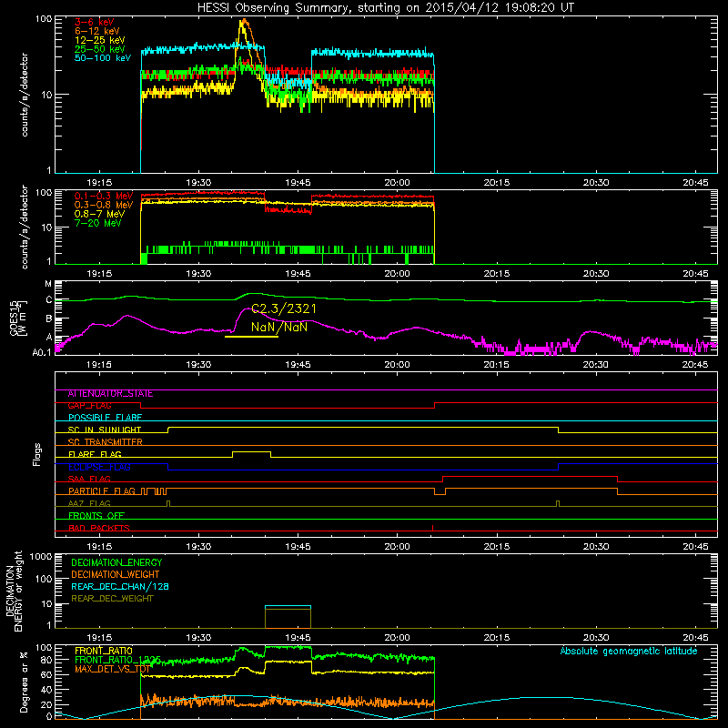The image size is (728, 728).
Task: Click the 20:30 tick label under GOES panel
Action: tap(596, 365)
